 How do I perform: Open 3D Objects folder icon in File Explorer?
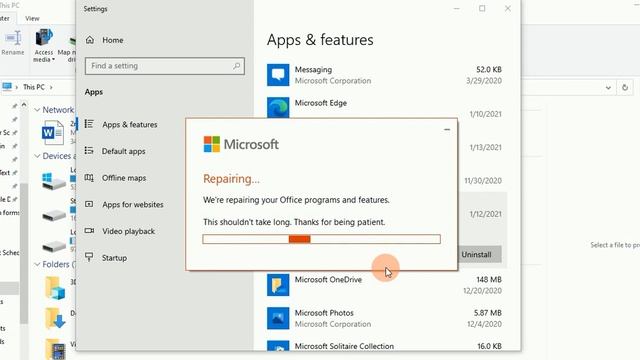coord(55,288)
